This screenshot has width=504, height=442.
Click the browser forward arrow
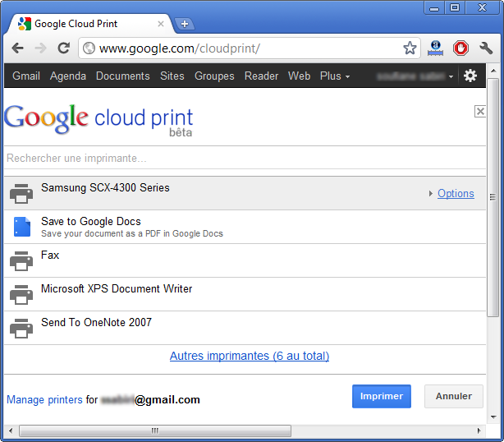coord(40,48)
